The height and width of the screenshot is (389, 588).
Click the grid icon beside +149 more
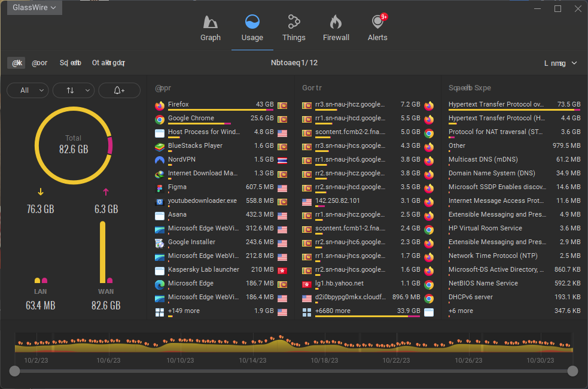[160, 312]
